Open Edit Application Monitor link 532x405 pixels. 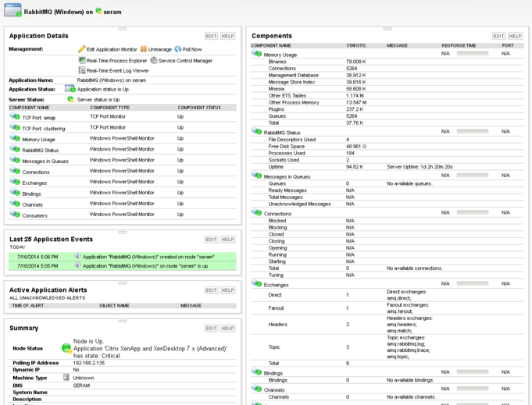(x=112, y=49)
